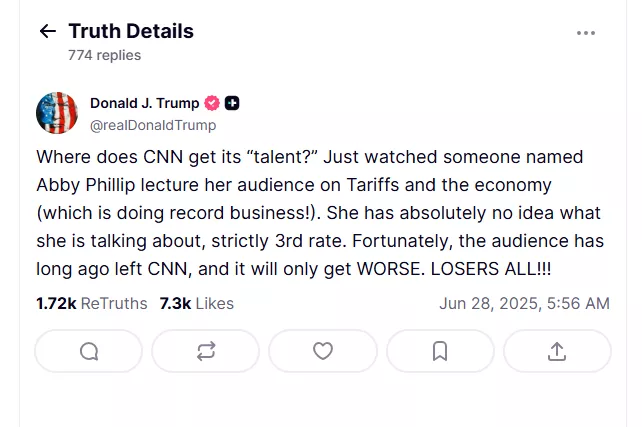This screenshot has height=427, width=642.
Task: Share the post via upload arrow icon
Action: pos(557,351)
